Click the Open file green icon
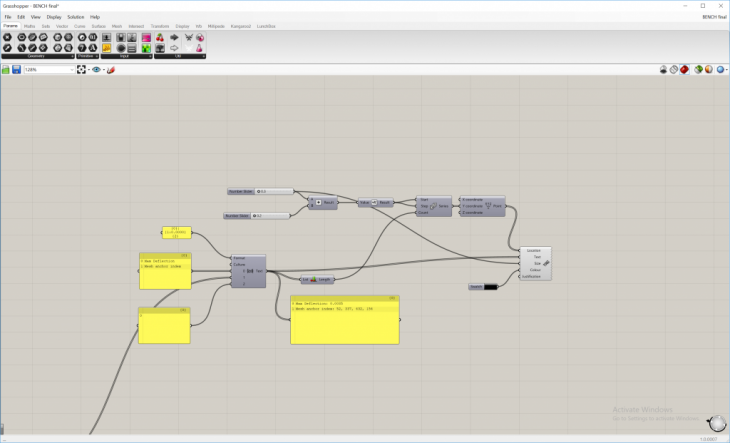The image size is (730, 443). coord(6,70)
